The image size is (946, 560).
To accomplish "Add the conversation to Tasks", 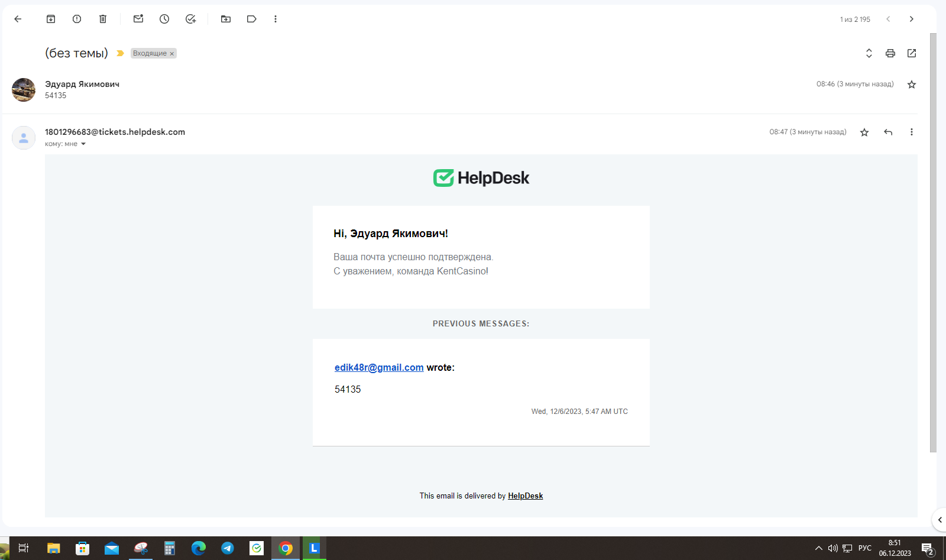I will 190,19.
